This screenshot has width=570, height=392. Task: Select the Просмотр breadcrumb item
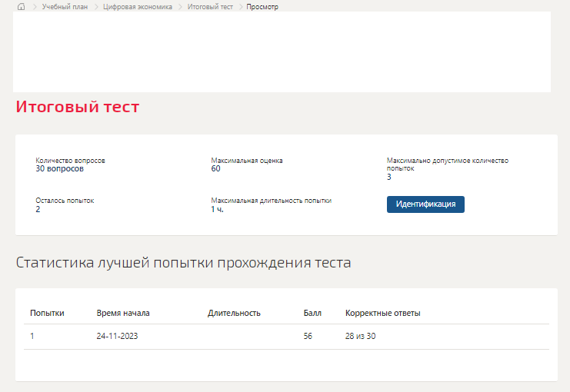pyautogui.click(x=262, y=7)
